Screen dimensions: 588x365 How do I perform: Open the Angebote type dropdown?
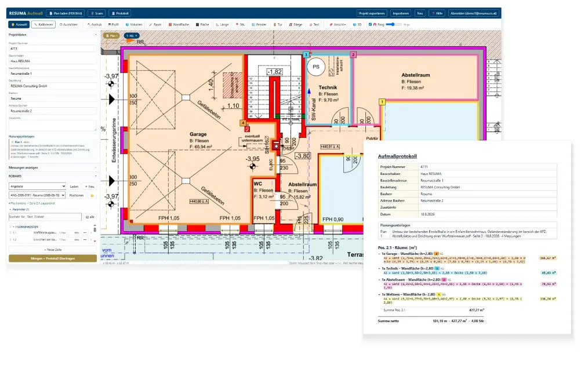(37, 186)
